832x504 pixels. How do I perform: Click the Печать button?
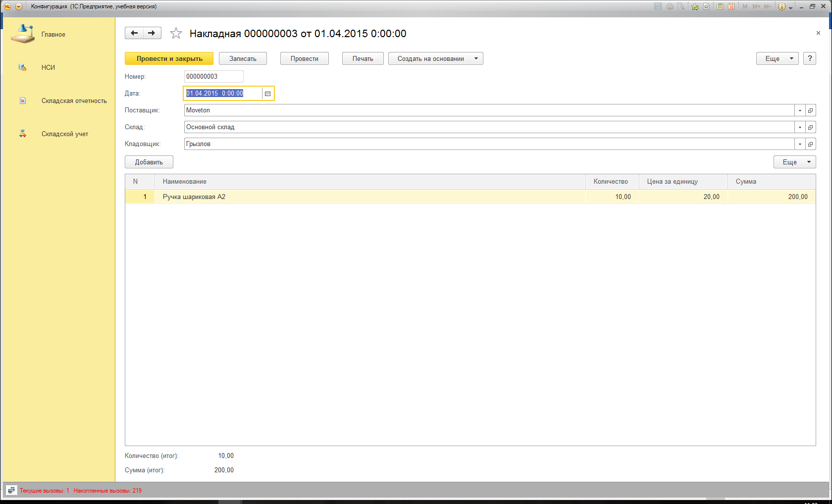tap(363, 58)
